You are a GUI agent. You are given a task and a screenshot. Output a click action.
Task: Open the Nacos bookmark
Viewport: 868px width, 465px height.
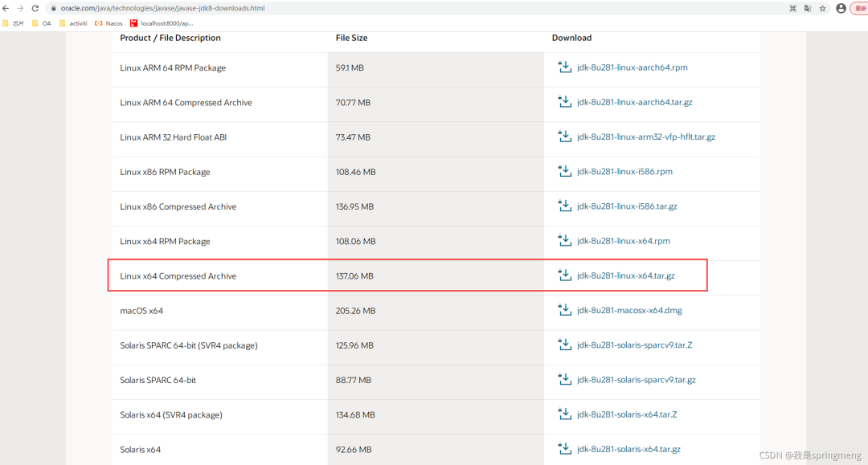tap(108, 23)
